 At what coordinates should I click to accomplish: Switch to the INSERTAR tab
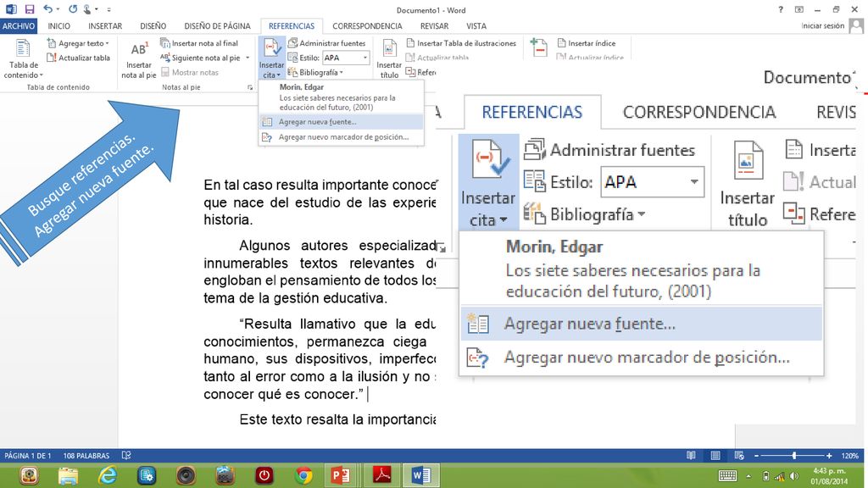coord(105,26)
